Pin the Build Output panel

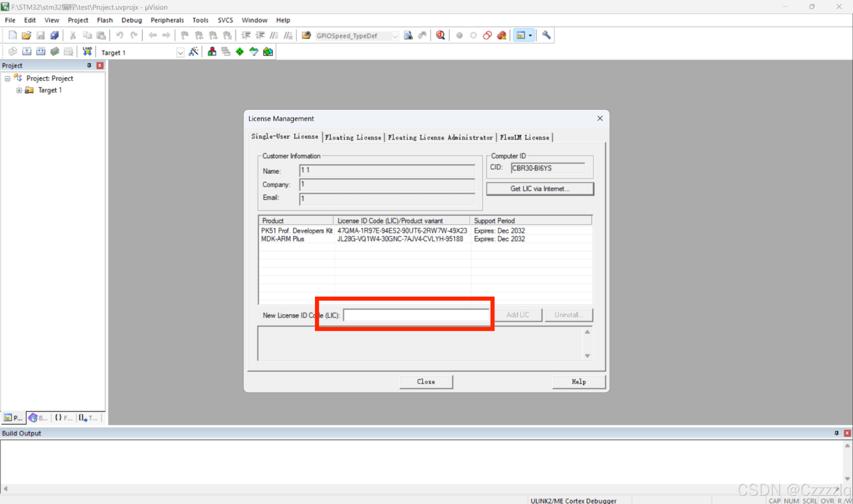(x=836, y=433)
